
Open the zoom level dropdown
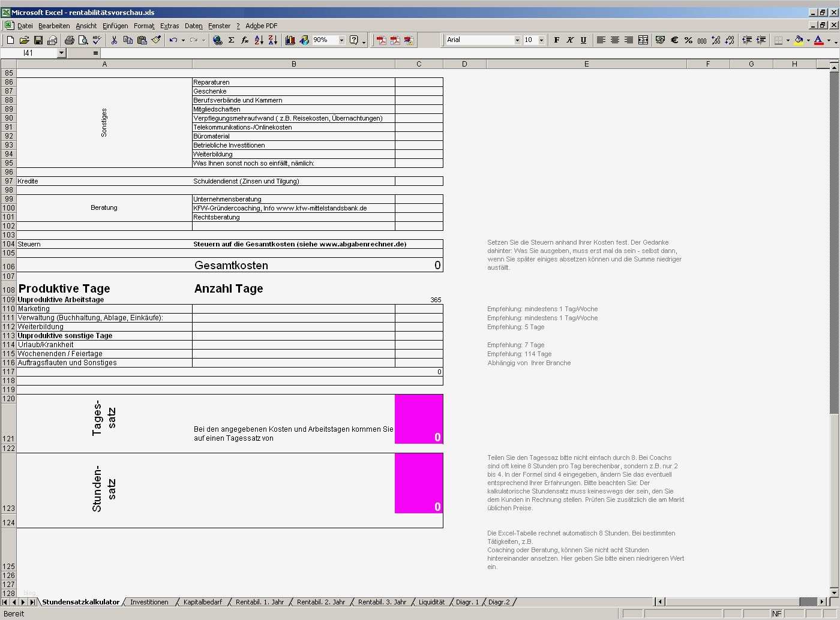pyautogui.click(x=341, y=40)
